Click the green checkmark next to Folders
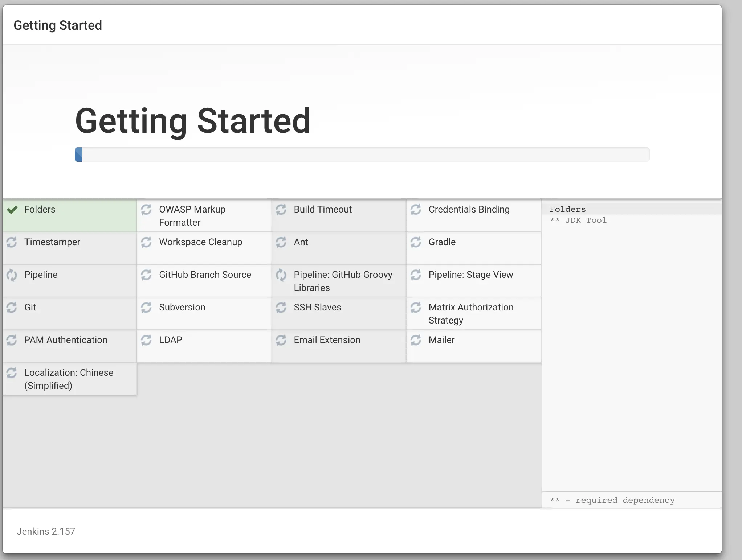This screenshot has width=742, height=560. pos(12,210)
